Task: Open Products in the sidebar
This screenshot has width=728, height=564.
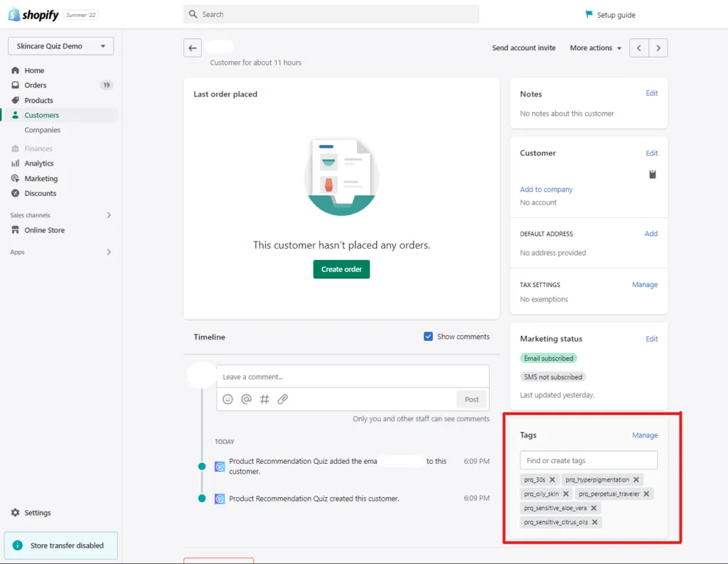Action: pyautogui.click(x=38, y=100)
